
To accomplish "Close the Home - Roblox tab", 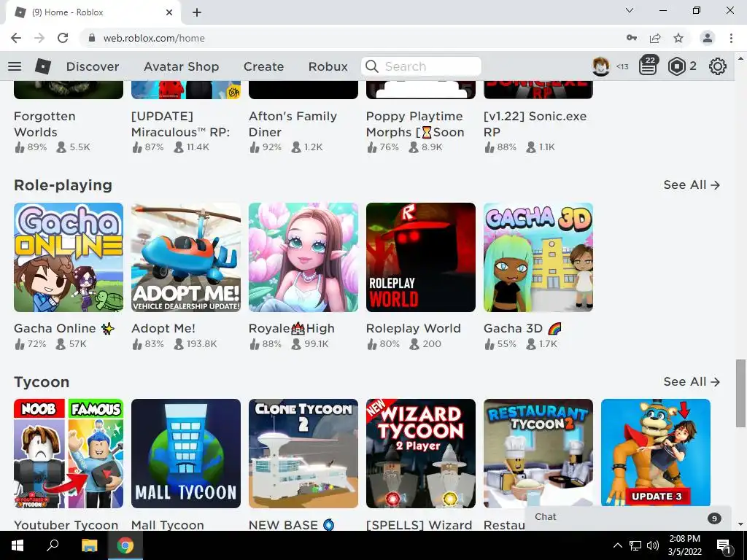I will (169, 12).
